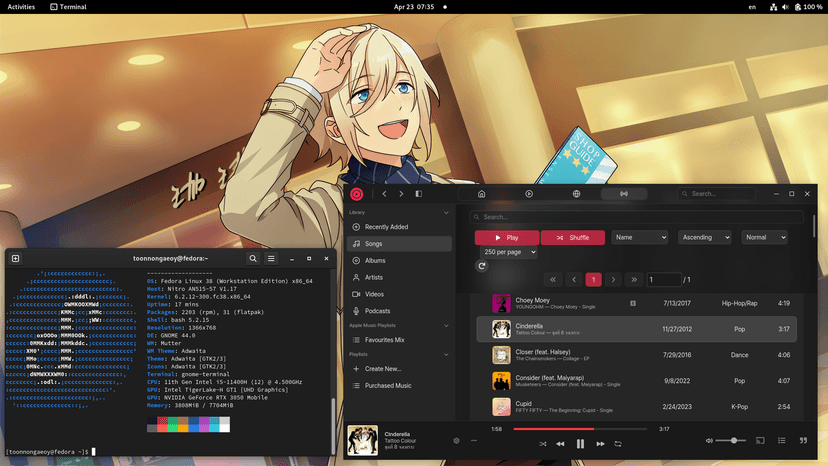Click the refresh songs list icon
This screenshot has width=828, height=466.
(x=482, y=266)
